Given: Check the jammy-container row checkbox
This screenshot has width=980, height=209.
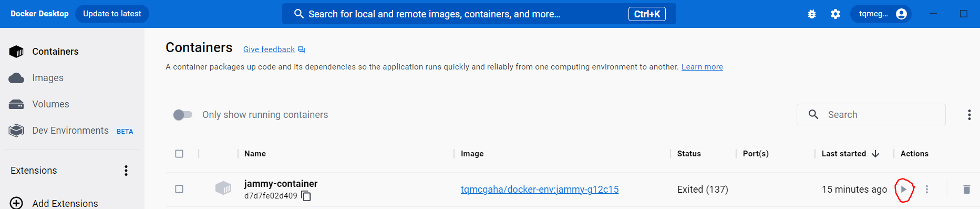Looking at the screenshot, I should click(x=179, y=189).
